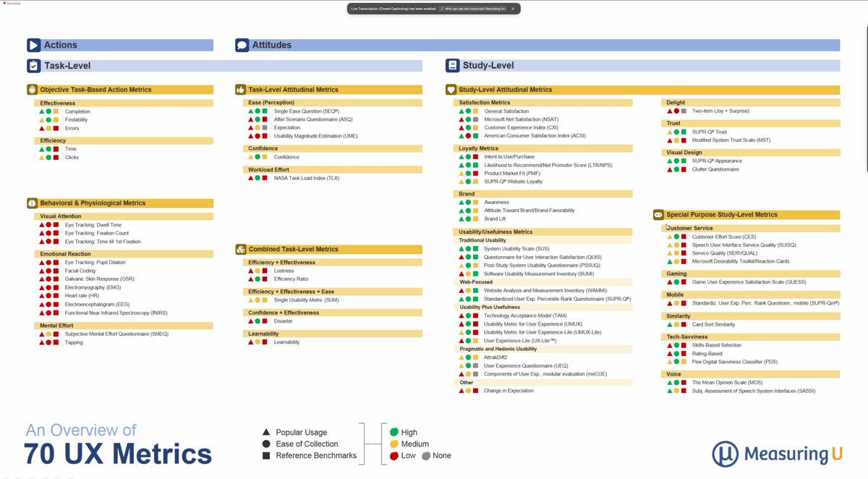
Task: Click the Mental Effort subsection header
Action: (124, 326)
